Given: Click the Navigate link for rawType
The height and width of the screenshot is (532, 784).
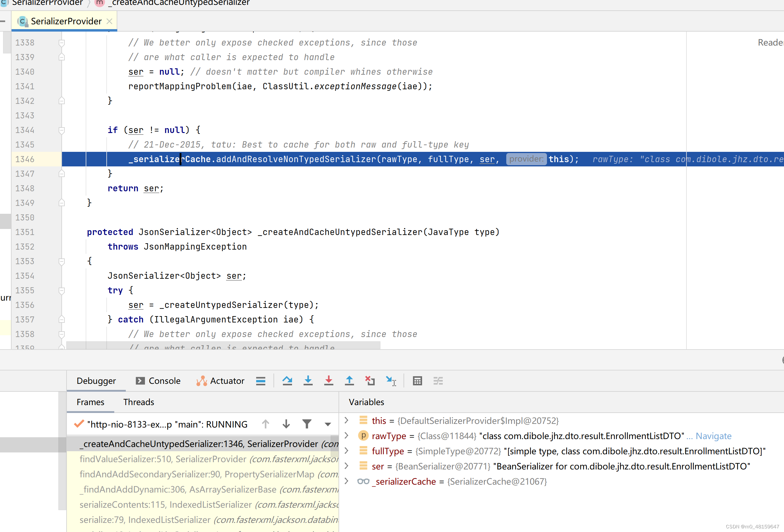Looking at the screenshot, I should click(713, 436).
